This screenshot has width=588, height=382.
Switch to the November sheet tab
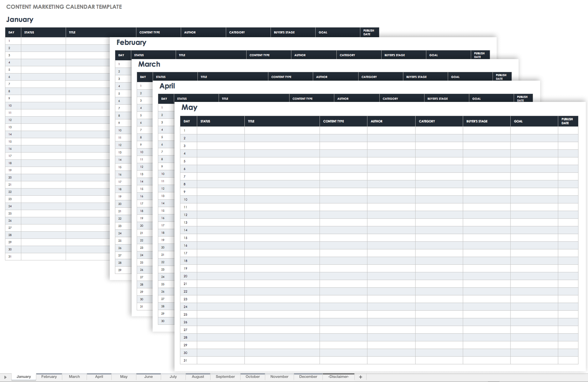279,377
